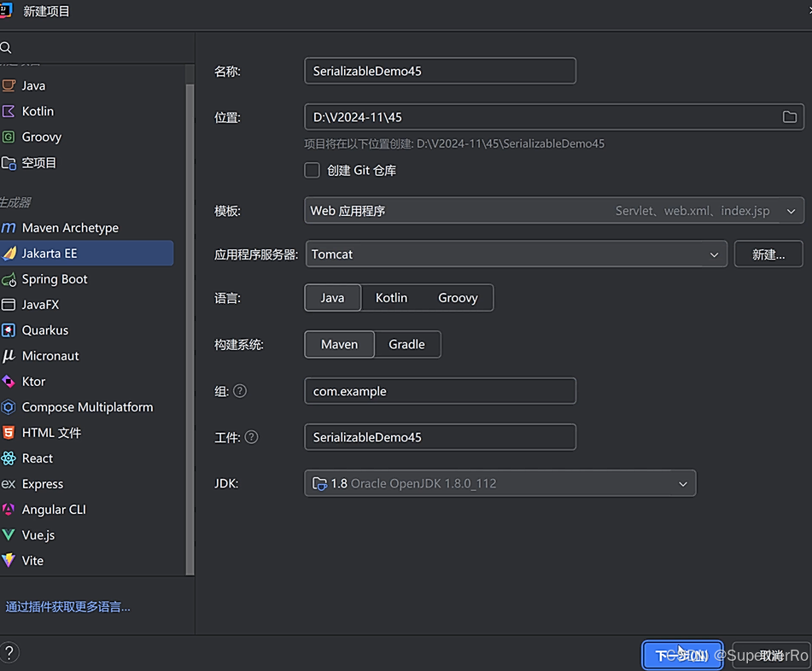Click the 工件 SerializableDemo45 artifact field

tap(441, 437)
